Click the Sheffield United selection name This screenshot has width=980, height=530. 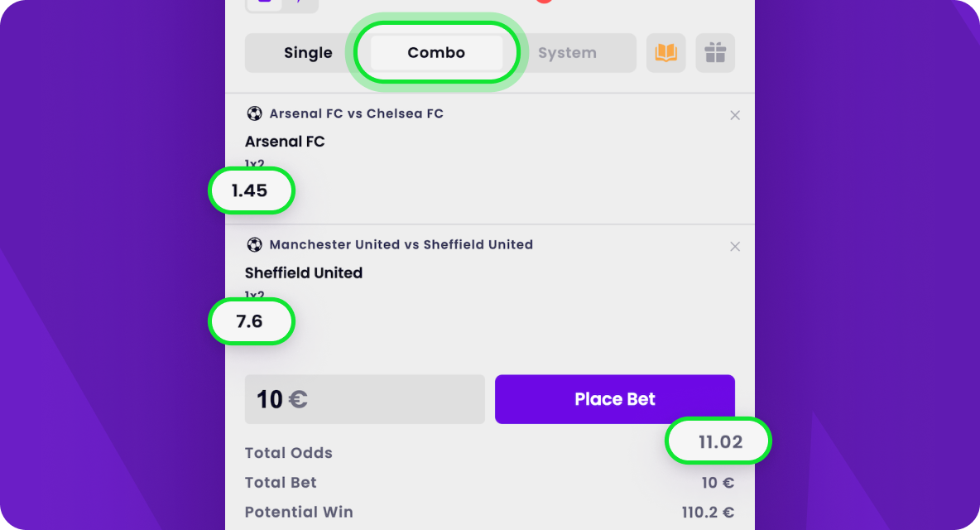click(x=304, y=272)
